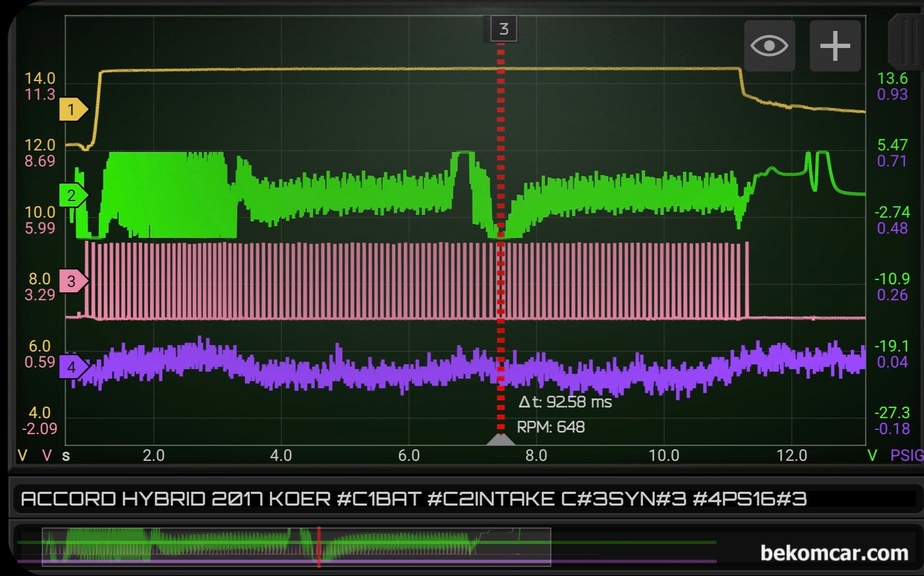Open the side panel handle at right edge
The width and height of the screenshot is (924, 576).
tap(906, 42)
